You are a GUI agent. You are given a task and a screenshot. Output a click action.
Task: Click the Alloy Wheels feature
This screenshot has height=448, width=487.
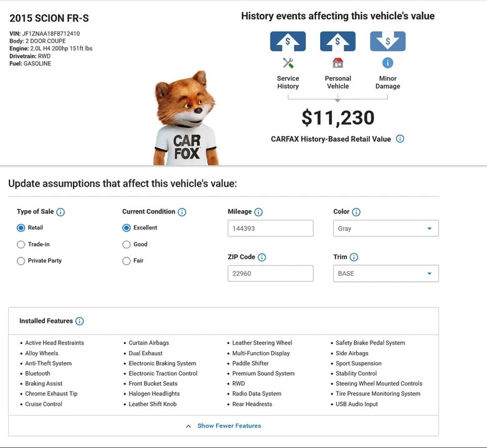click(42, 353)
